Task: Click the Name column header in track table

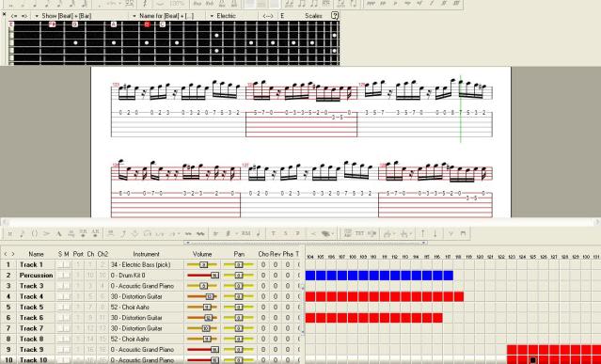Action: click(36, 254)
